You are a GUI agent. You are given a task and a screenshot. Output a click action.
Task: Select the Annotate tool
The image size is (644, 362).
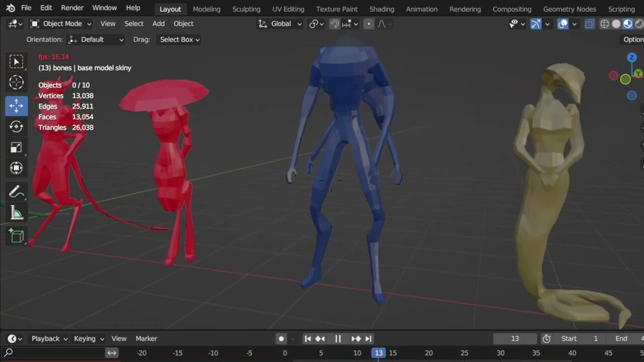click(16, 192)
